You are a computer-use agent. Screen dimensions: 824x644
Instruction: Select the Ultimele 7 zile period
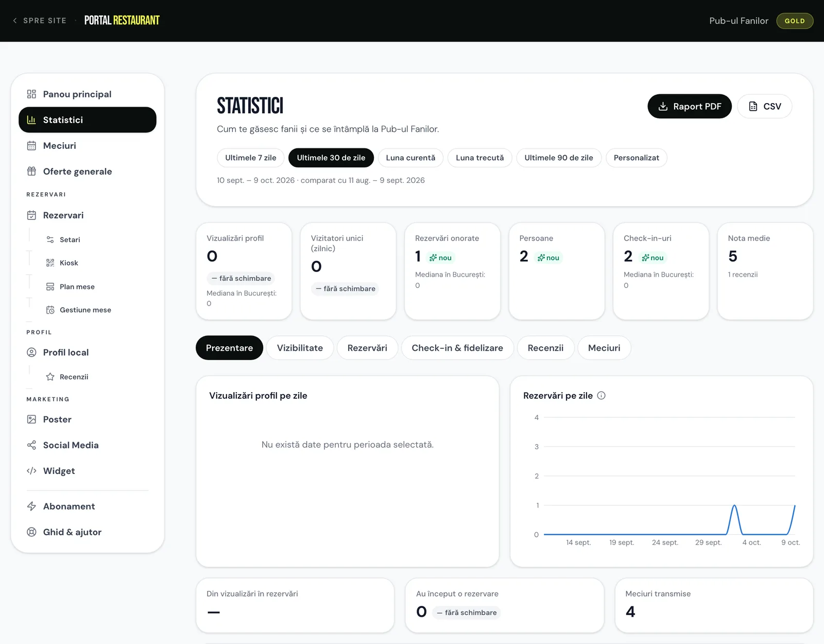[x=251, y=158]
